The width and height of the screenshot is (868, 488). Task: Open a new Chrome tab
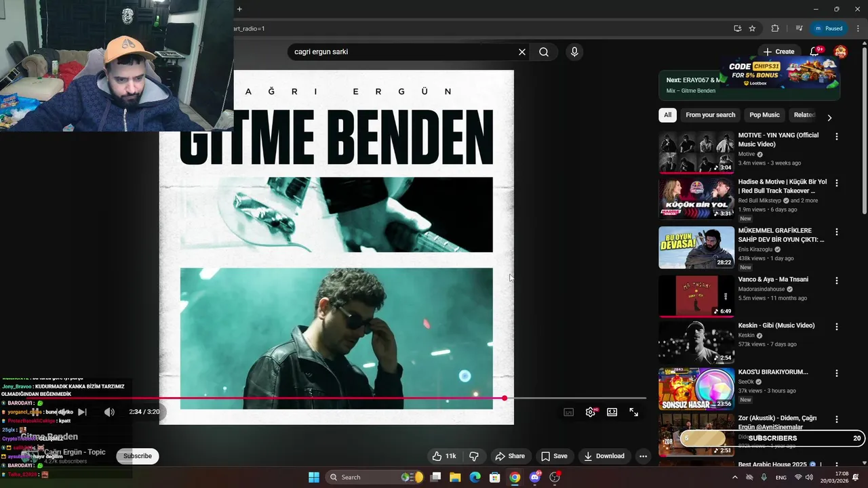239,9
